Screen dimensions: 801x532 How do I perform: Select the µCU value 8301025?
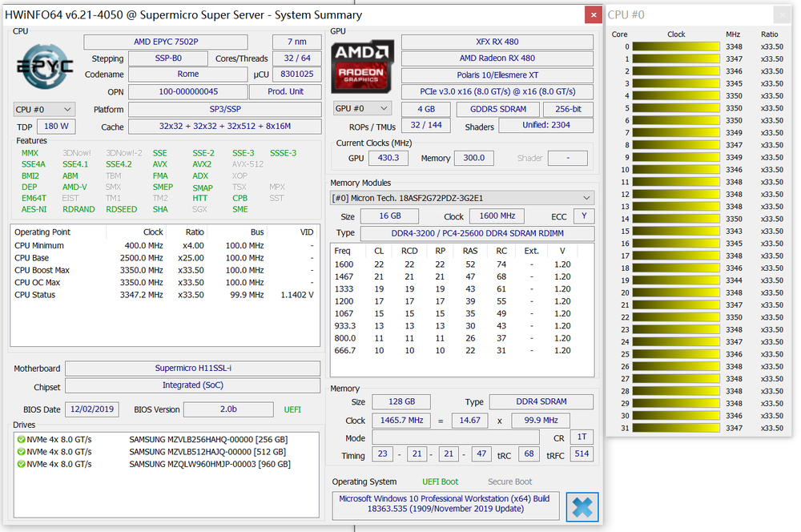[297, 74]
